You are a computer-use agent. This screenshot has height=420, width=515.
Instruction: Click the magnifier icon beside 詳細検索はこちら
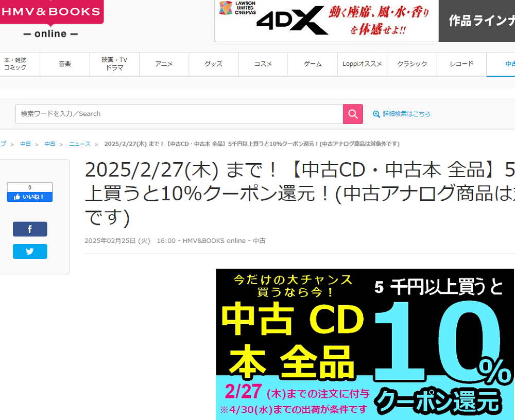[376, 114]
